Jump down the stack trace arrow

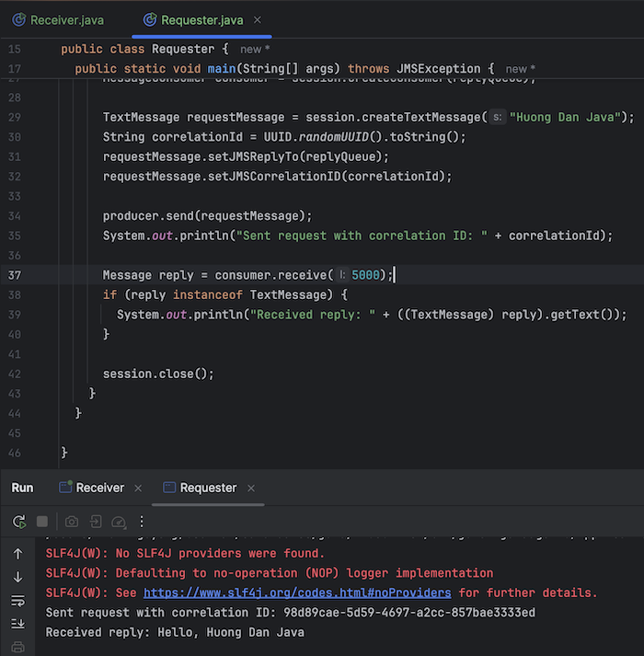click(x=17, y=578)
